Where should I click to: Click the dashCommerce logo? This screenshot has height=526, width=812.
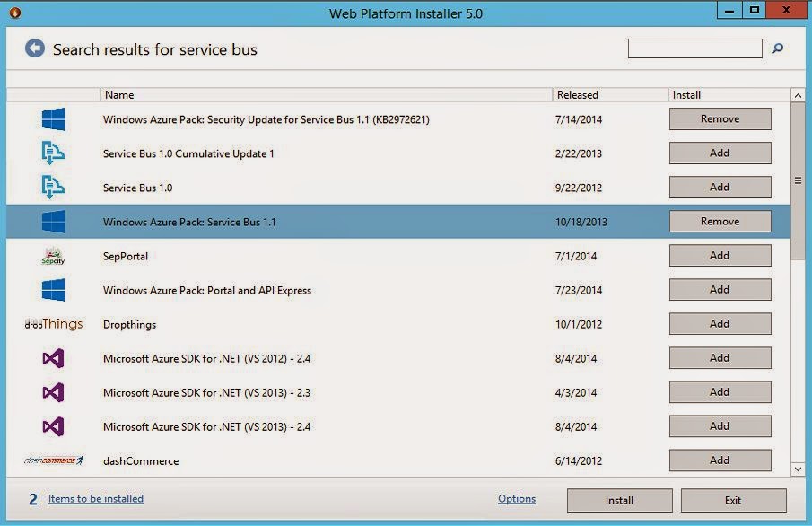point(53,460)
